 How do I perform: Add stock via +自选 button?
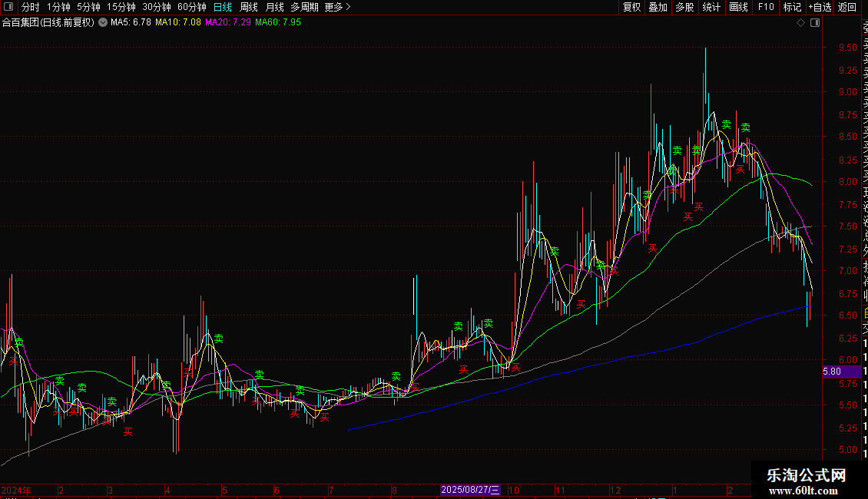pos(820,7)
